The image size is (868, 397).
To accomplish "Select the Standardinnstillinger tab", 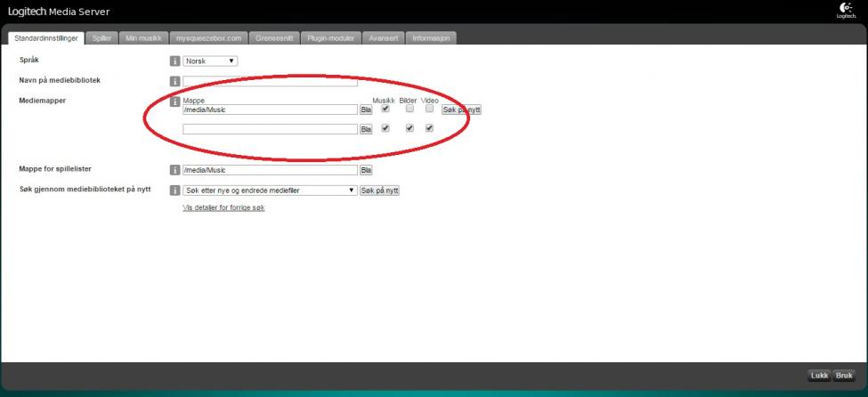I will (x=46, y=38).
